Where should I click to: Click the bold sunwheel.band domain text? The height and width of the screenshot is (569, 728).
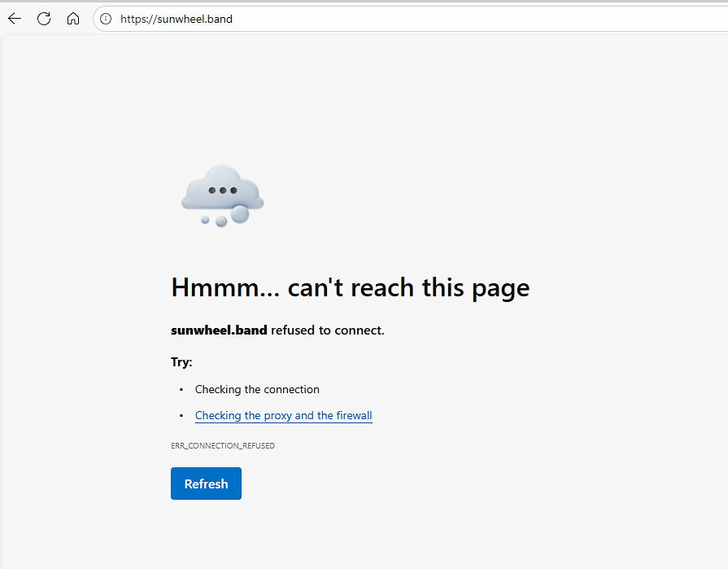click(219, 330)
